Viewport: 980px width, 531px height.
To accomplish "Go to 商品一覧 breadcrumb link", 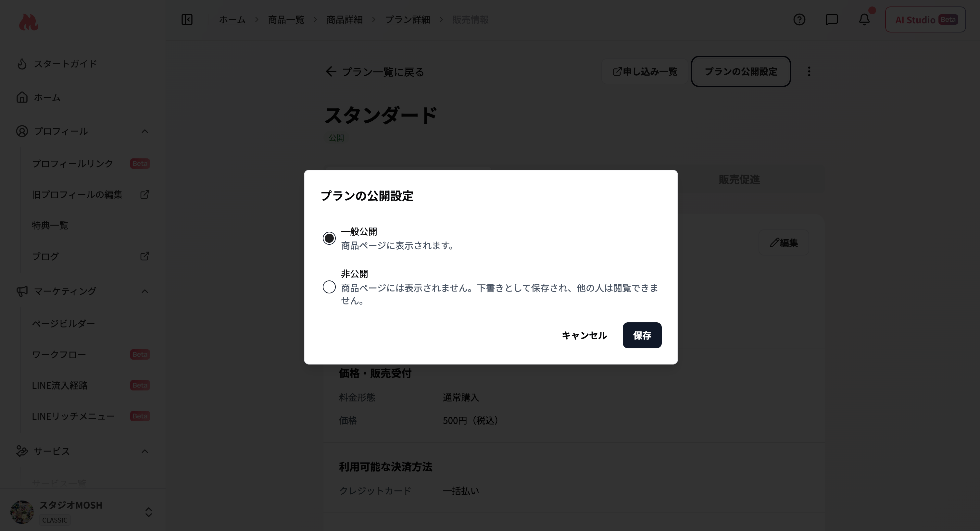I will click(286, 19).
